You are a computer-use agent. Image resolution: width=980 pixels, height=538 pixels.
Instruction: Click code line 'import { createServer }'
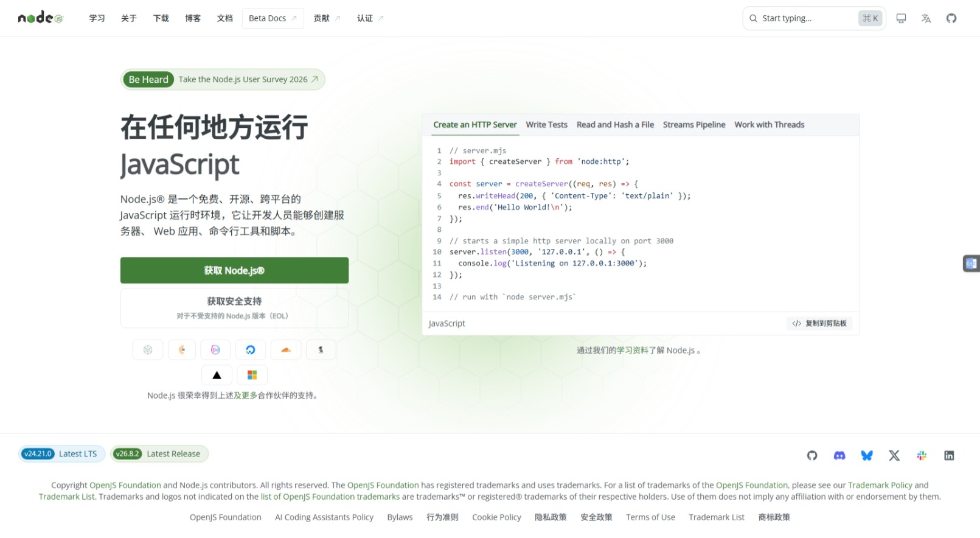tap(539, 162)
